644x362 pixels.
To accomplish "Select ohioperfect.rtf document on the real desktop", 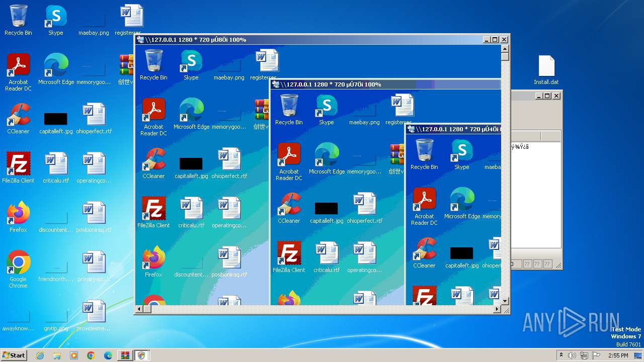I will (x=94, y=119).
